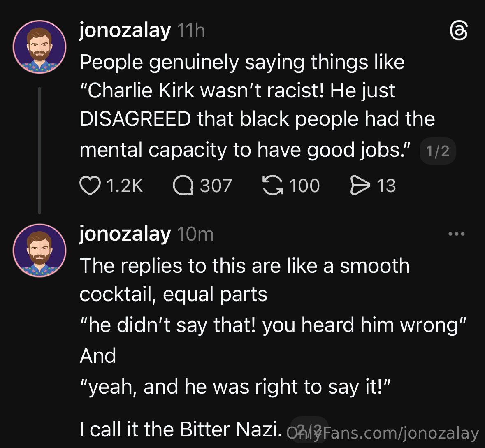View the 13 shares count

point(386,186)
